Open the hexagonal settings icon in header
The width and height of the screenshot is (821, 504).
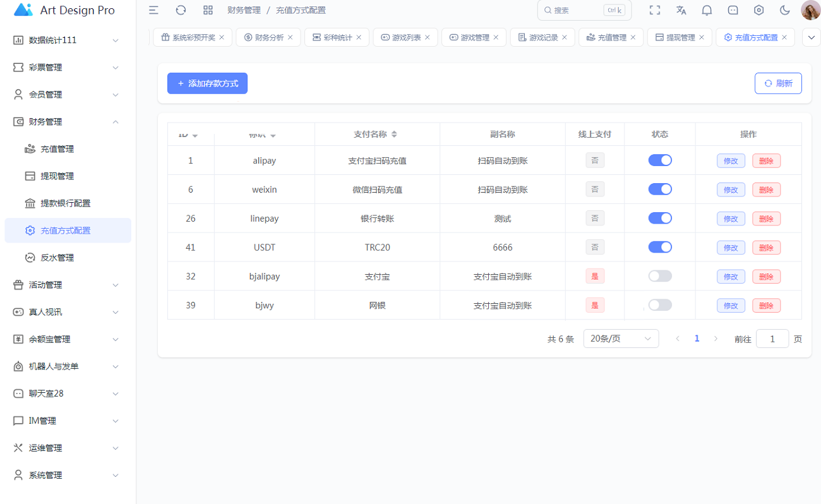click(x=759, y=10)
